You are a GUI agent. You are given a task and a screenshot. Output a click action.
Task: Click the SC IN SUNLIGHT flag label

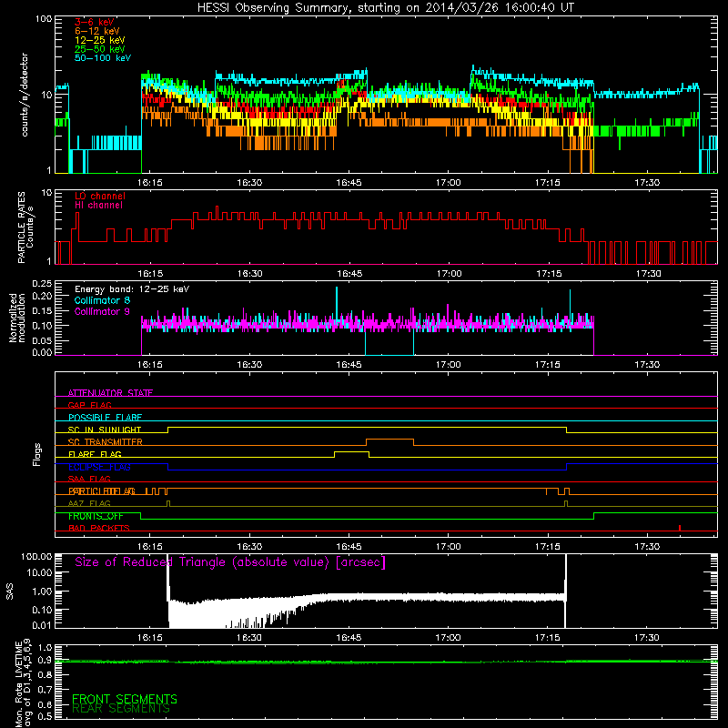(x=105, y=430)
